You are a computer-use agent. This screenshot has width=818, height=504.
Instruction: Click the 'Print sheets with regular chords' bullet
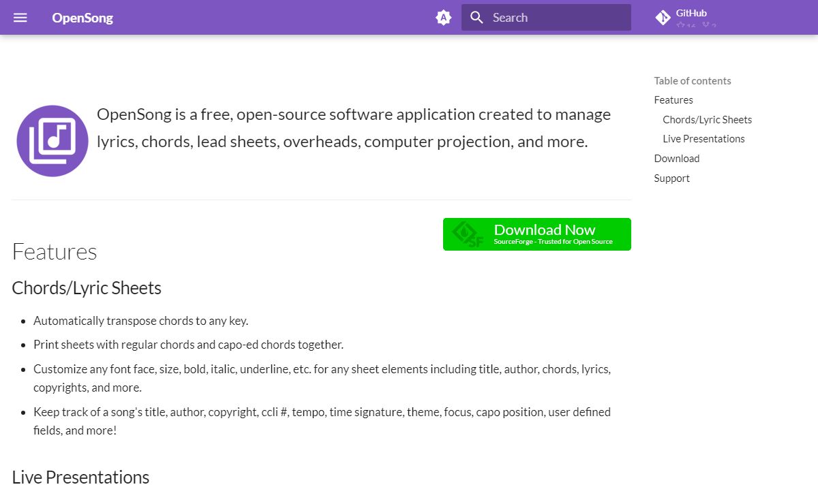point(188,345)
